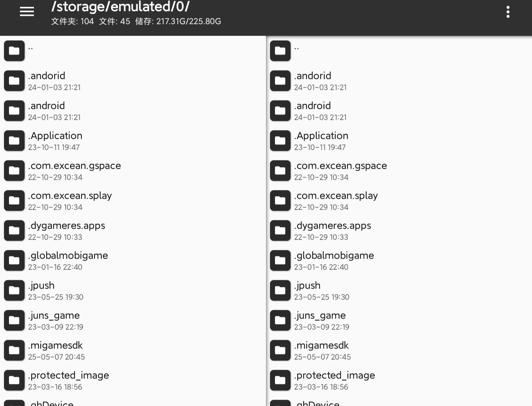Open the hamburger navigation menu
The width and height of the screenshot is (532, 406).
tap(27, 12)
